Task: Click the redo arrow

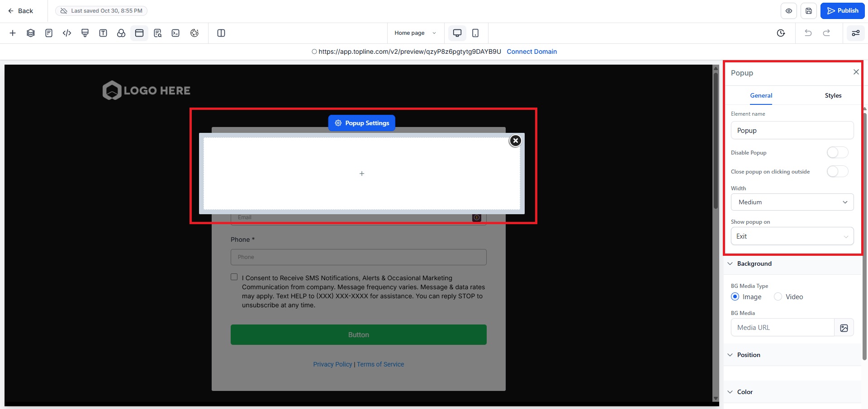Action: pos(826,33)
